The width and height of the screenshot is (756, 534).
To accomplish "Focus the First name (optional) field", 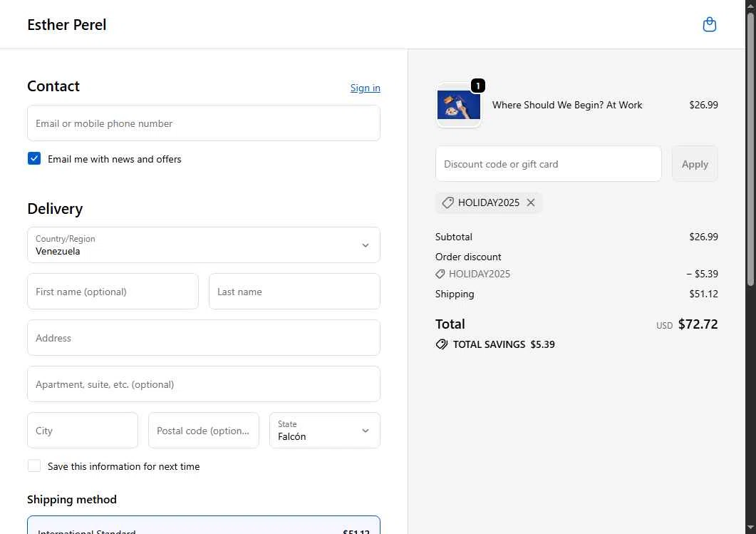I will pos(113,292).
